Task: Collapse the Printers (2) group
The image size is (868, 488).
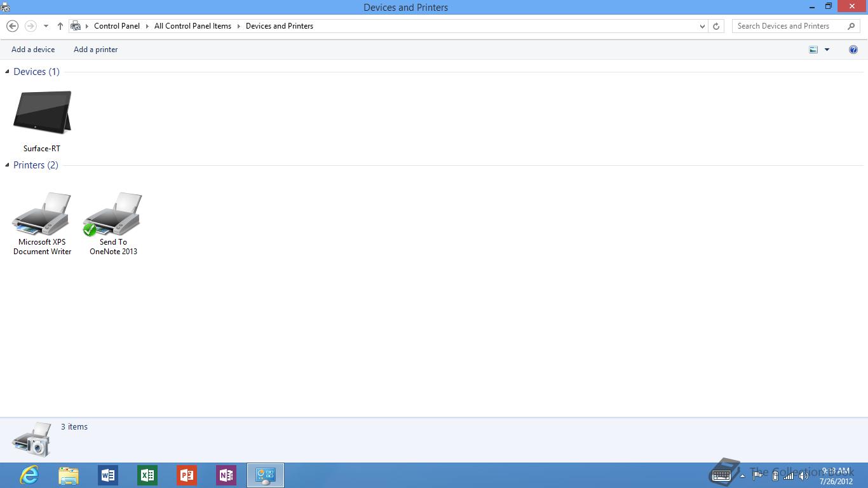Action: point(7,165)
